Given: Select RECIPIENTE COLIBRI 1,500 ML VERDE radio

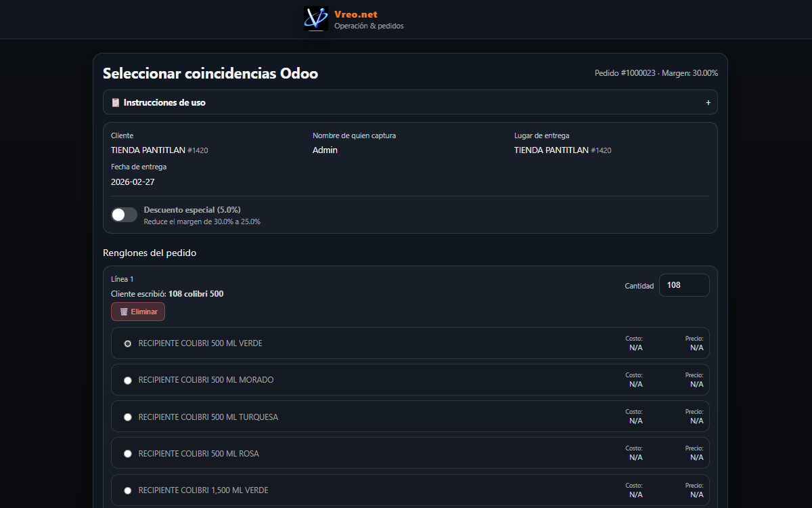Looking at the screenshot, I should [128, 490].
